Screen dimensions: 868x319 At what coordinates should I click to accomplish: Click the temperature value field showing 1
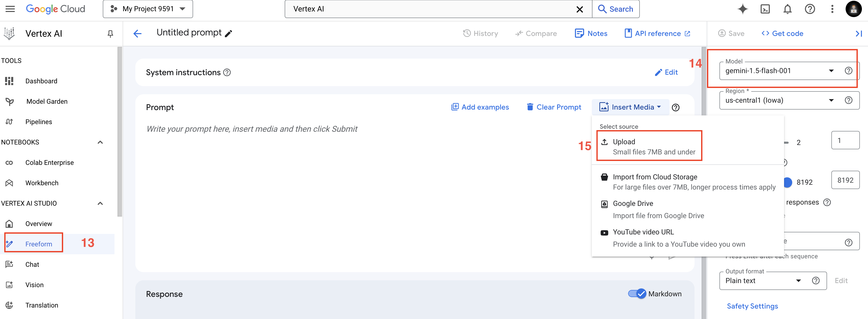pyautogui.click(x=845, y=140)
